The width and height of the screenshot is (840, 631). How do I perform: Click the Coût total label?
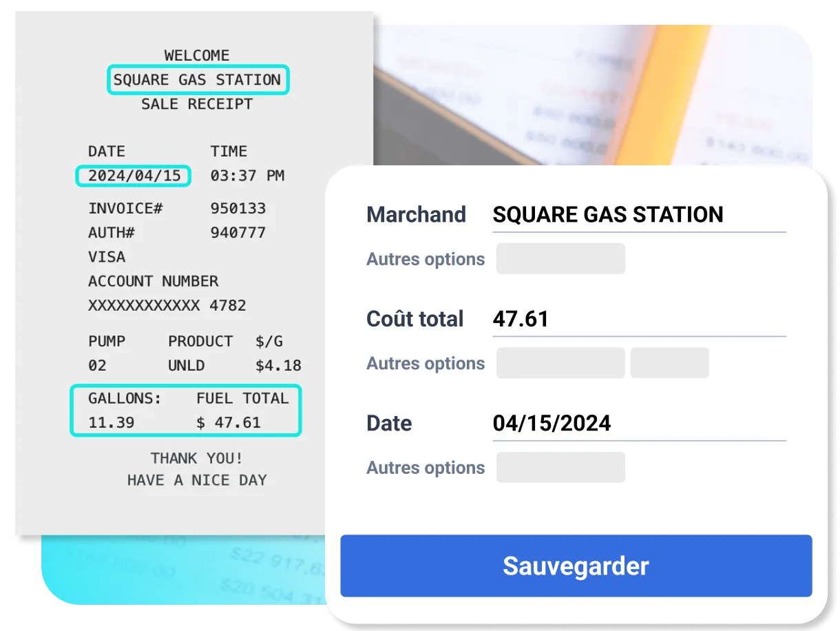click(415, 319)
